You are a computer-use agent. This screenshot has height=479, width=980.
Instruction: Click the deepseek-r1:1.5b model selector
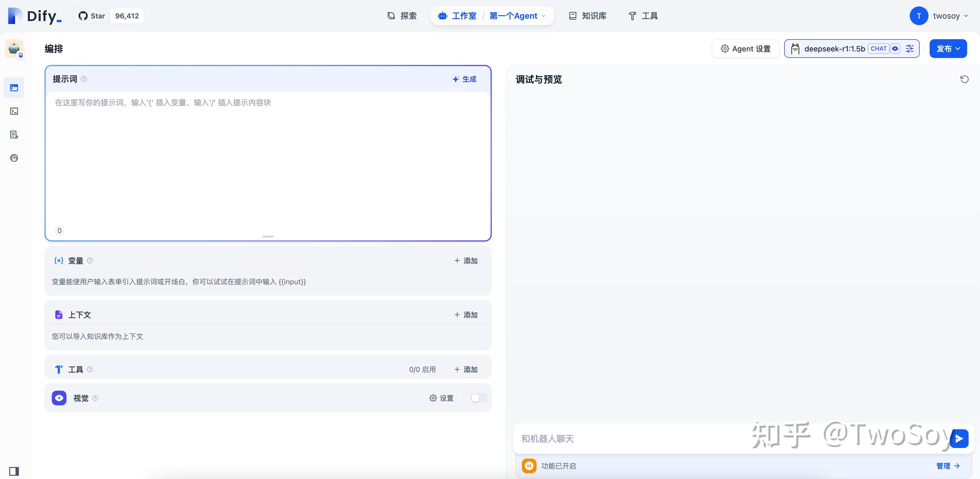pos(835,48)
